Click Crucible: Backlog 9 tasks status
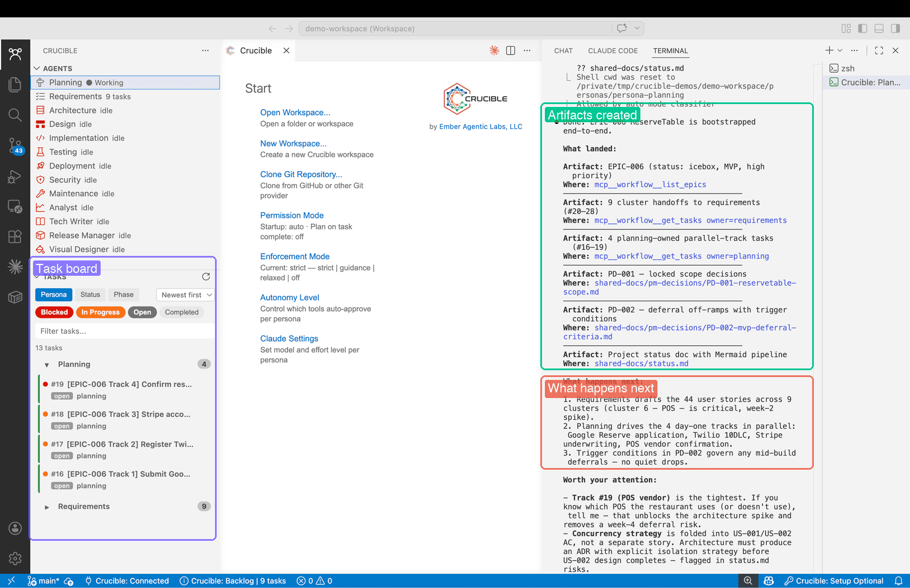 233,581
